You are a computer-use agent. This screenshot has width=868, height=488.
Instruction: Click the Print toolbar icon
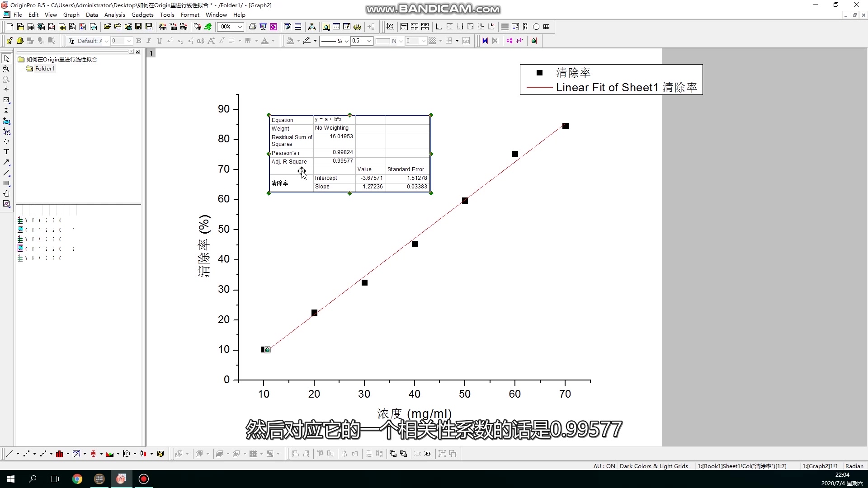[253, 27]
